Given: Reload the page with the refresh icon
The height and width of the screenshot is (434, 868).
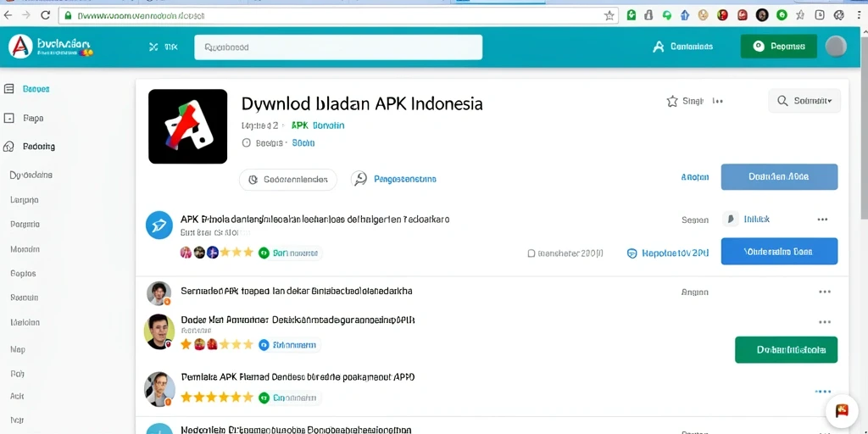Looking at the screenshot, I should [46, 15].
